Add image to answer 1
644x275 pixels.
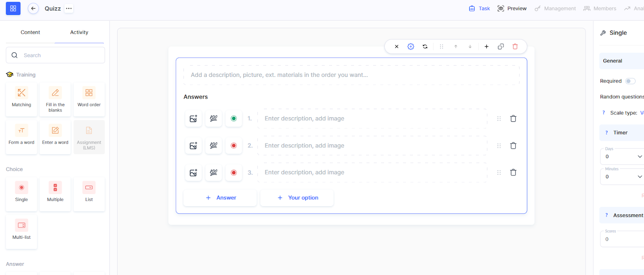(x=193, y=119)
